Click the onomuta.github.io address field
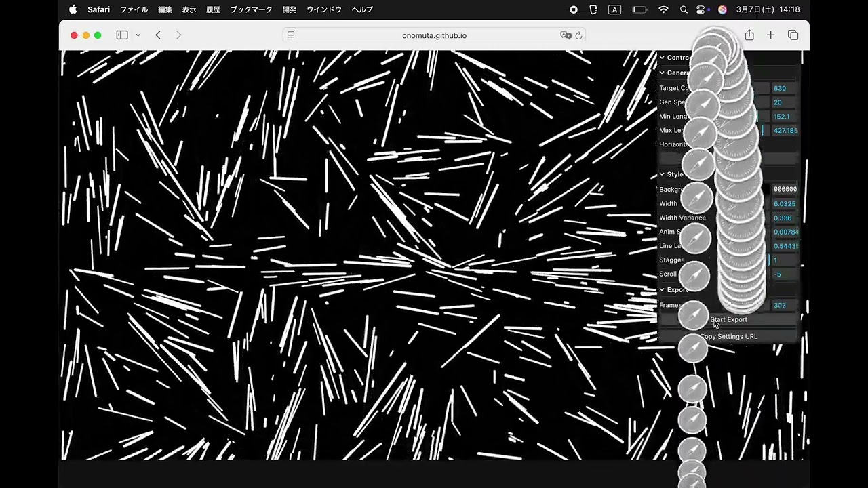The image size is (868, 488). click(x=434, y=35)
